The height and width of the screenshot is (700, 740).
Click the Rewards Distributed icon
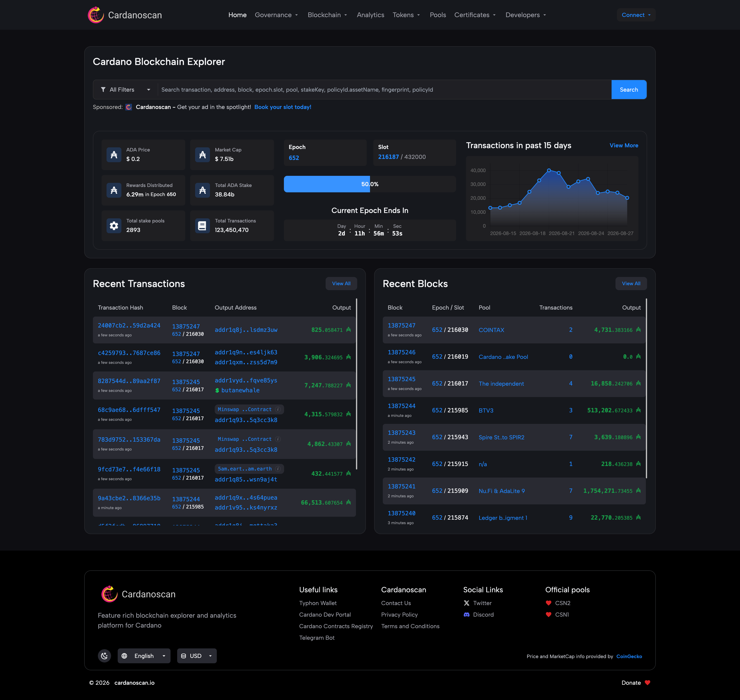(114, 190)
